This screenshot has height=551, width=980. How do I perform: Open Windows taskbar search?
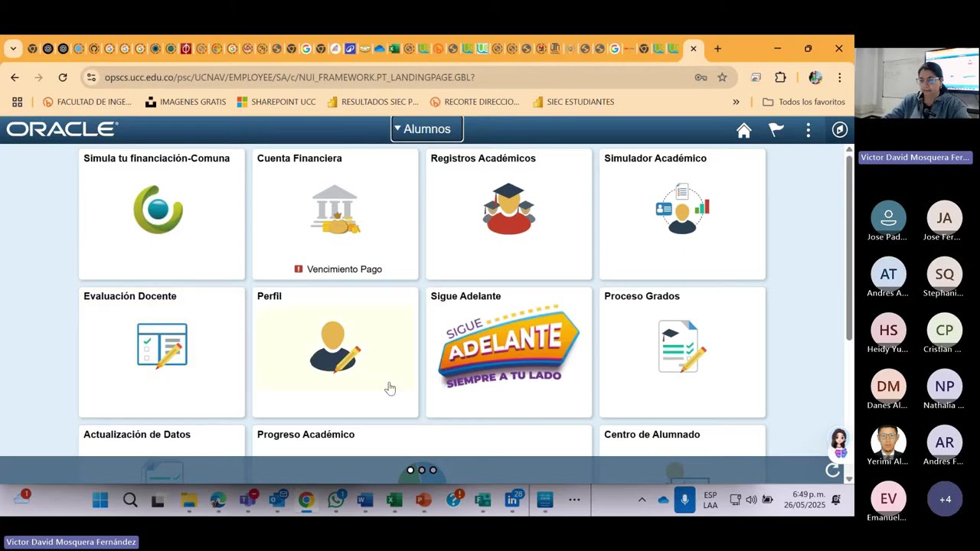(130, 500)
